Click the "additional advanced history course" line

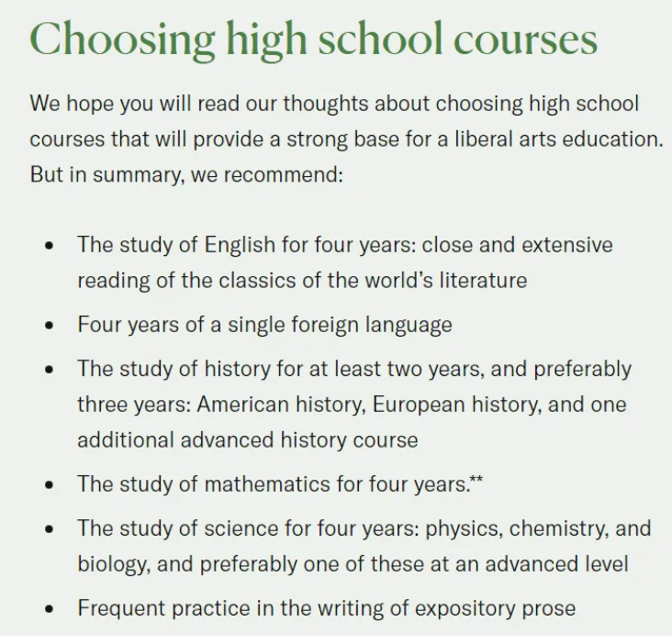click(x=247, y=439)
